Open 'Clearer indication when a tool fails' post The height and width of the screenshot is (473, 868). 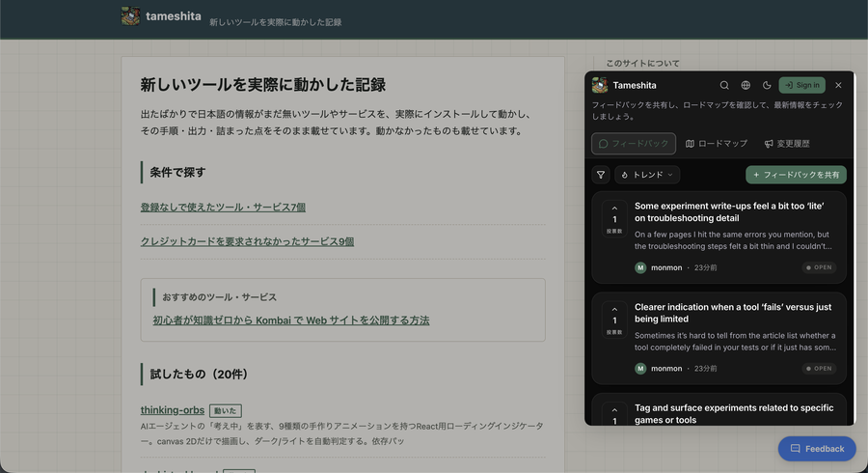(733, 313)
